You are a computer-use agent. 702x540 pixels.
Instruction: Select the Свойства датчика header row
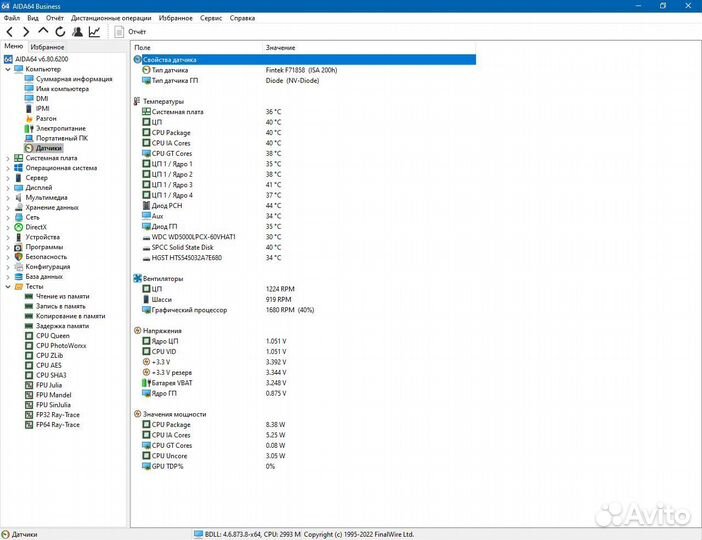click(304, 60)
